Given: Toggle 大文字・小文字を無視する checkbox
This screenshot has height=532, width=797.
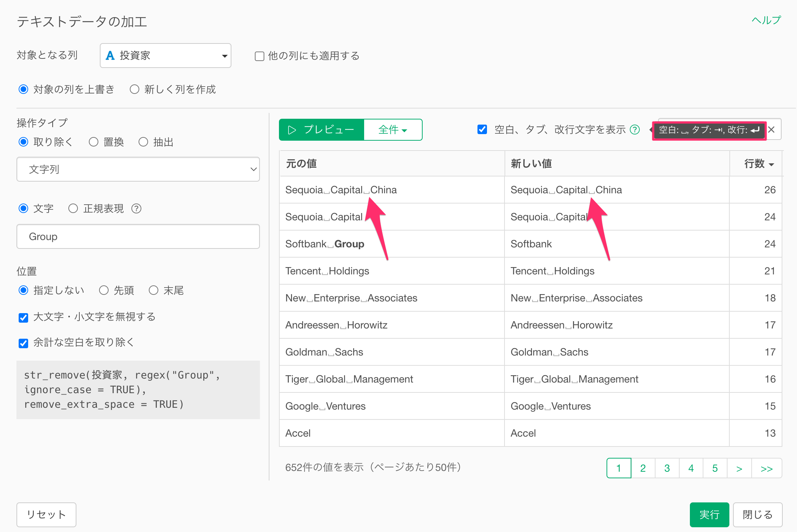Looking at the screenshot, I should (24, 318).
